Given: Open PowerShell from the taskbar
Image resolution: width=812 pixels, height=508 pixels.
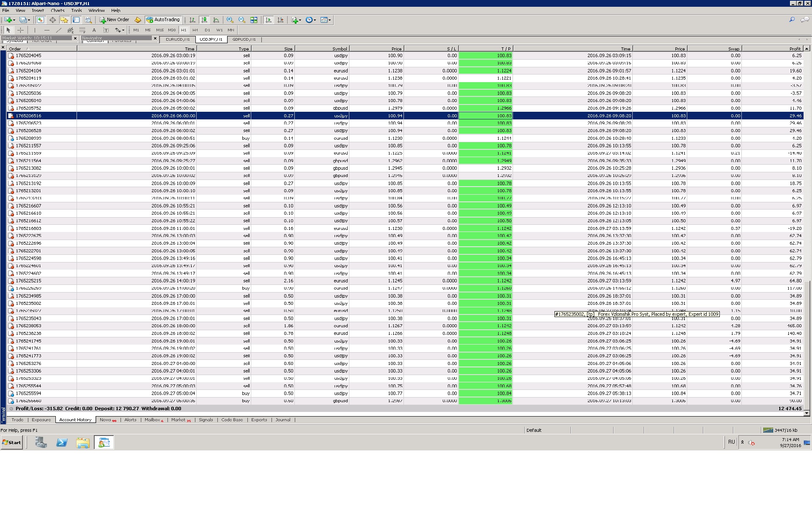Looking at the screenshot, I should coord(62,443).
